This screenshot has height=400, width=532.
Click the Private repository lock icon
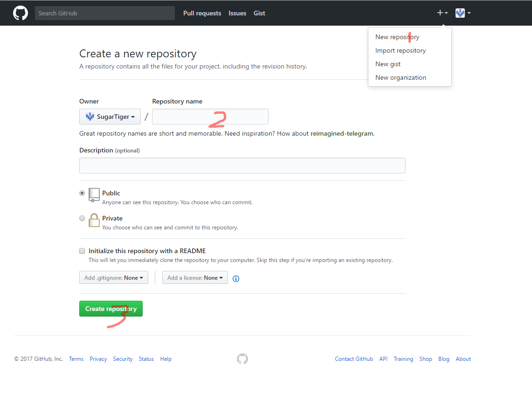(94, 220)
